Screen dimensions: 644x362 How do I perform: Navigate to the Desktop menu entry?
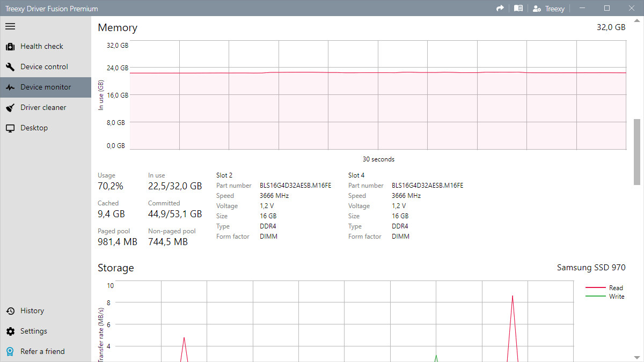(34, 128)
